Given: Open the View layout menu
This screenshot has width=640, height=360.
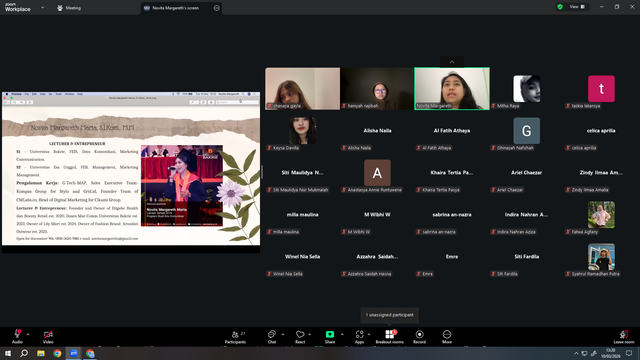Looking at the screenshot, I should coord(577,7).
